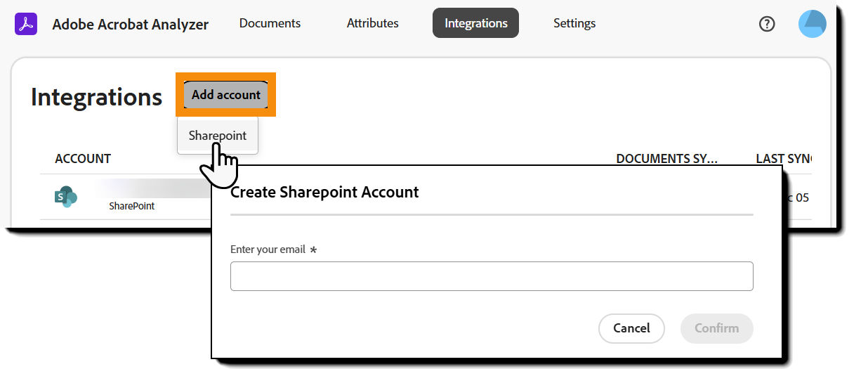Click the Confirm button
The width and height of the screenshot is (868, 369).
(x=716, y=328)
